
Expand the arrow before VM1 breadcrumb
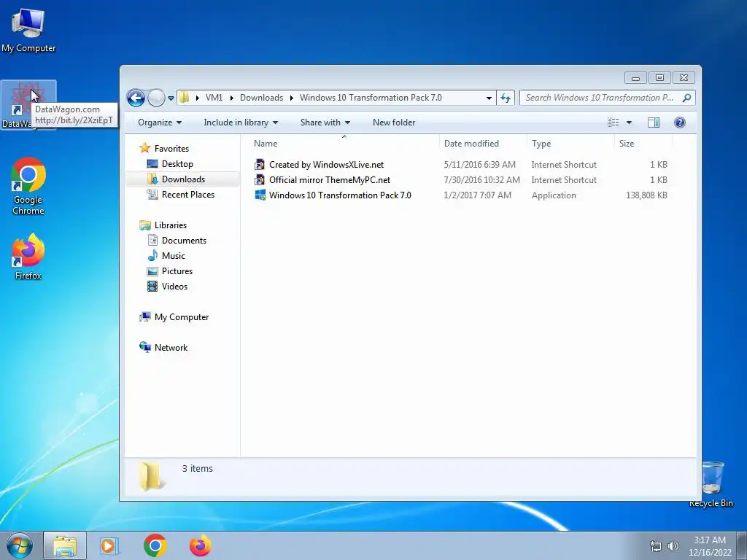197,98
